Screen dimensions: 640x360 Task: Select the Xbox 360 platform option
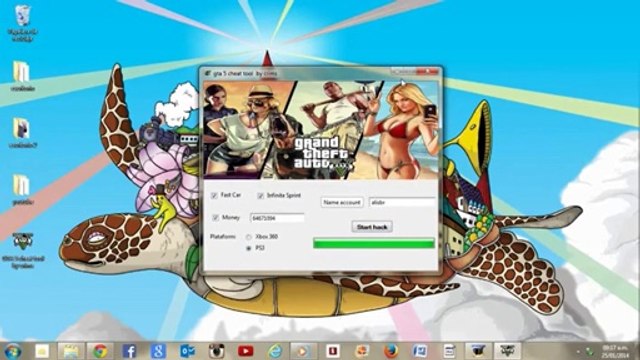tap(249, 237)
